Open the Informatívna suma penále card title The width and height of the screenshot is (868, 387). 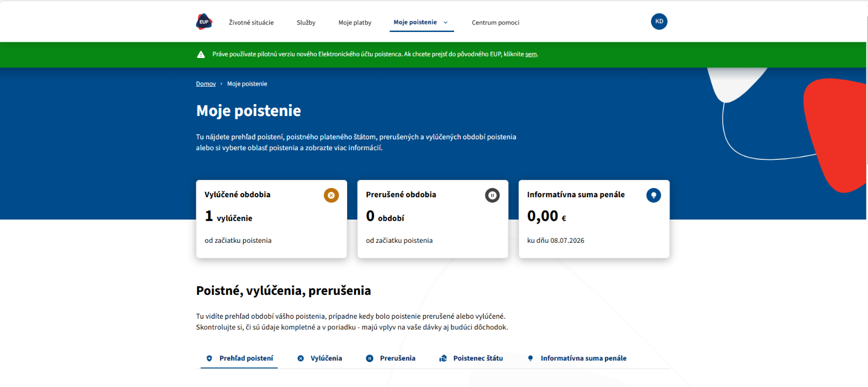point(576,195)
